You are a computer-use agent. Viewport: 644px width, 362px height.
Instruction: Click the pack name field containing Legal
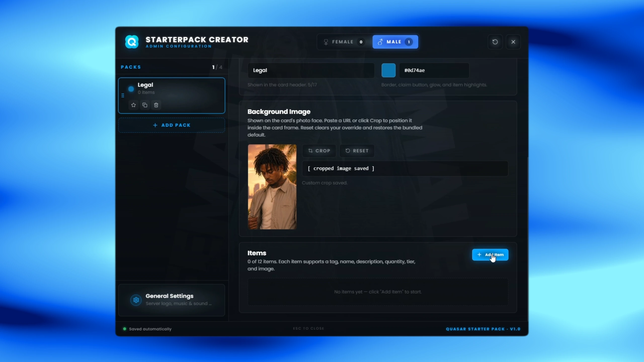(x=311, y=70)
